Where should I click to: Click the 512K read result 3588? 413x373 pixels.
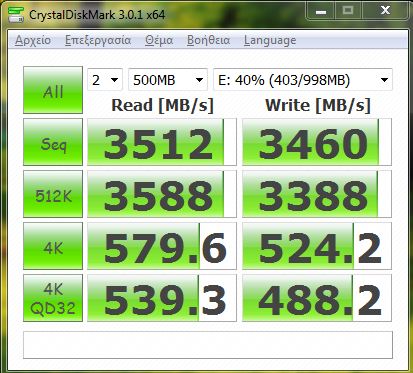162,194
